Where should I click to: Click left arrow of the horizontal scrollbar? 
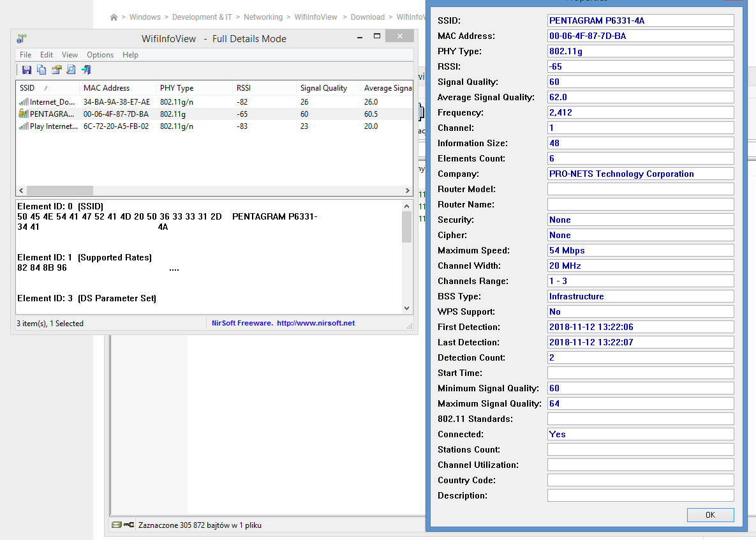coord(21,191)
